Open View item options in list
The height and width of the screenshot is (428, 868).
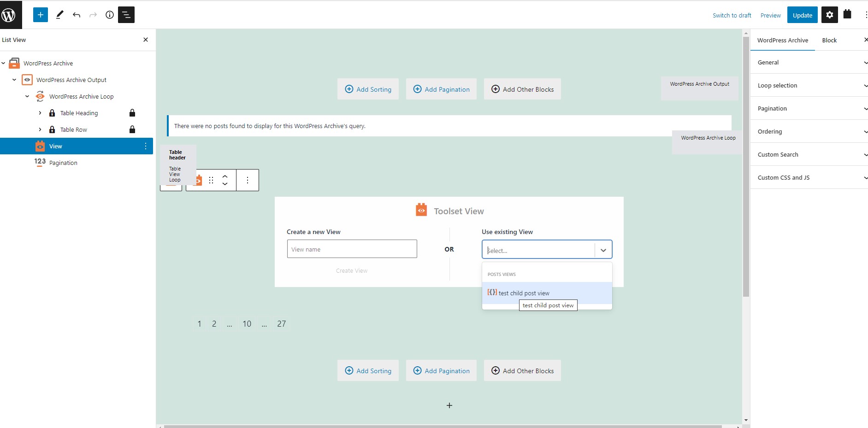146,146
